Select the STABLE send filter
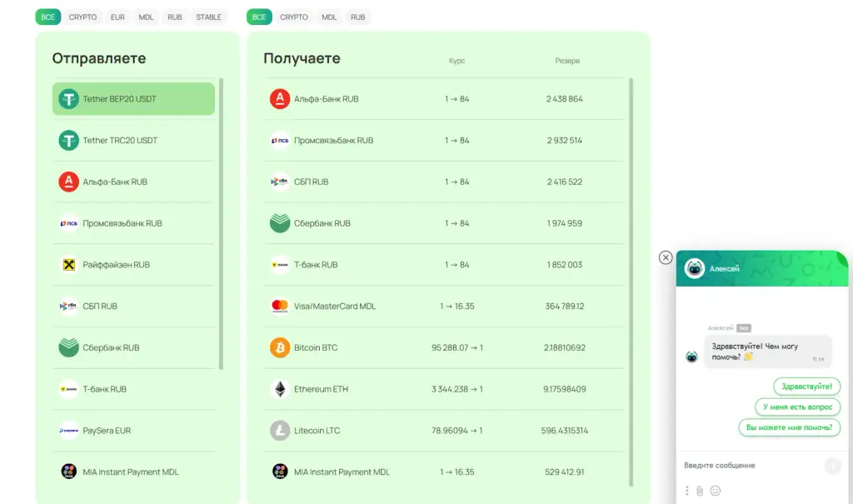Screen dimensions: 853x504 208,17
